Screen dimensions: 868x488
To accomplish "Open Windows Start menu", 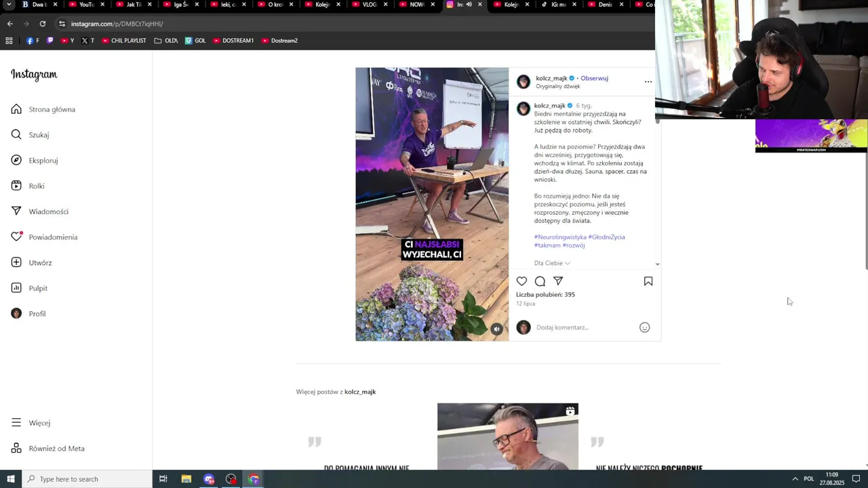I will (x=10, y=479).
